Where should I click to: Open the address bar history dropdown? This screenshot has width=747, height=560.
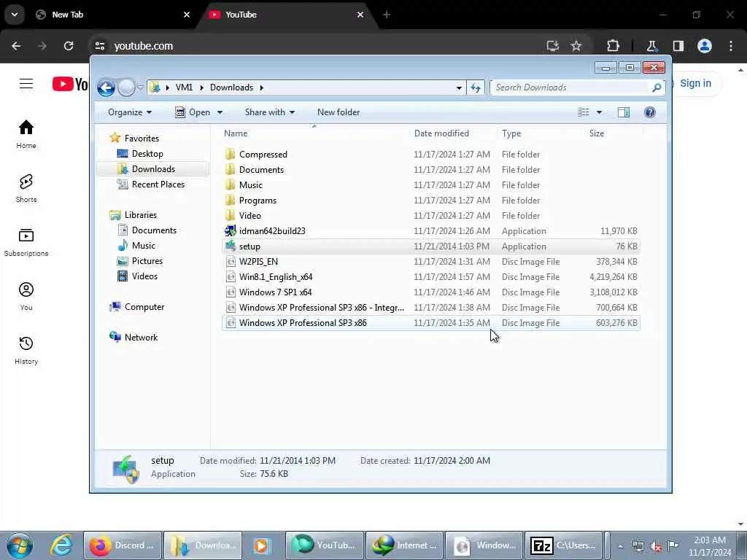click(459, 87)
